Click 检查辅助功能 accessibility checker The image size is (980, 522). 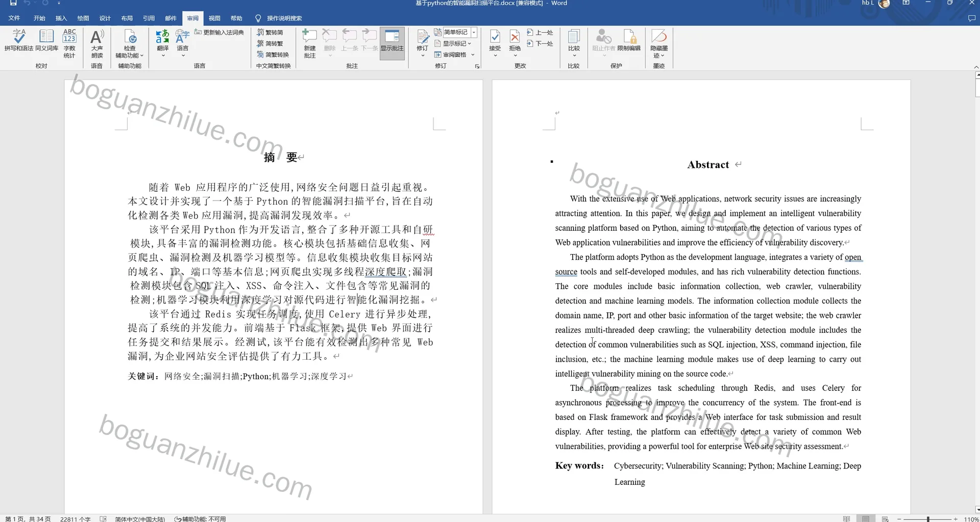pos(130,43)
